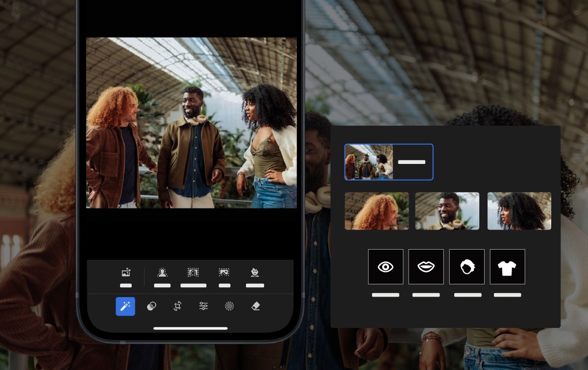Viewport: 588px width, 370px height.
Task: Tap the landscape in dashed frame icon
Action: tap(224, 273)
